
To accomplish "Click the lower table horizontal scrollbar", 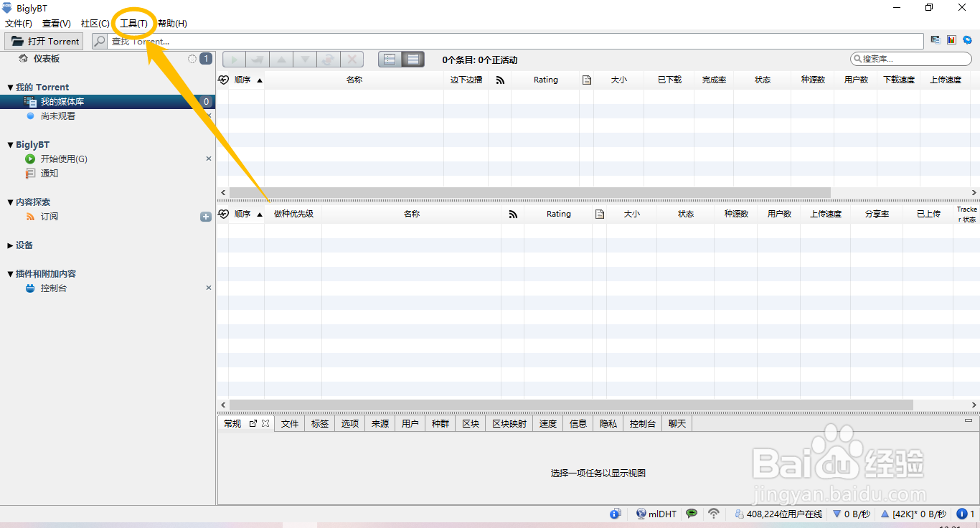I will 571,405.
